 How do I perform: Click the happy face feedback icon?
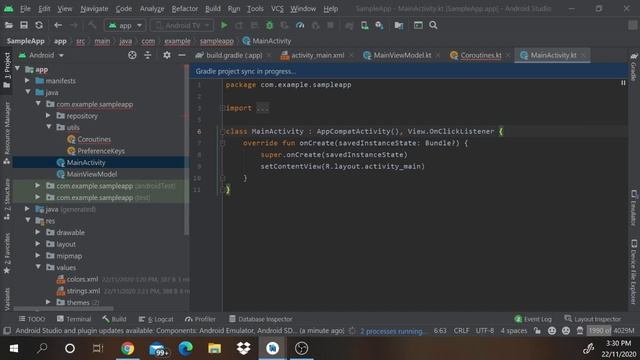pos(552,331)
